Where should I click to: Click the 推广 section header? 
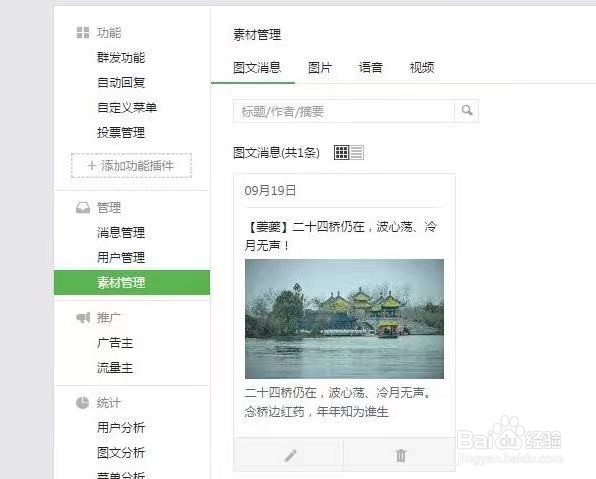pyautogui.click(x=109, y=317)
